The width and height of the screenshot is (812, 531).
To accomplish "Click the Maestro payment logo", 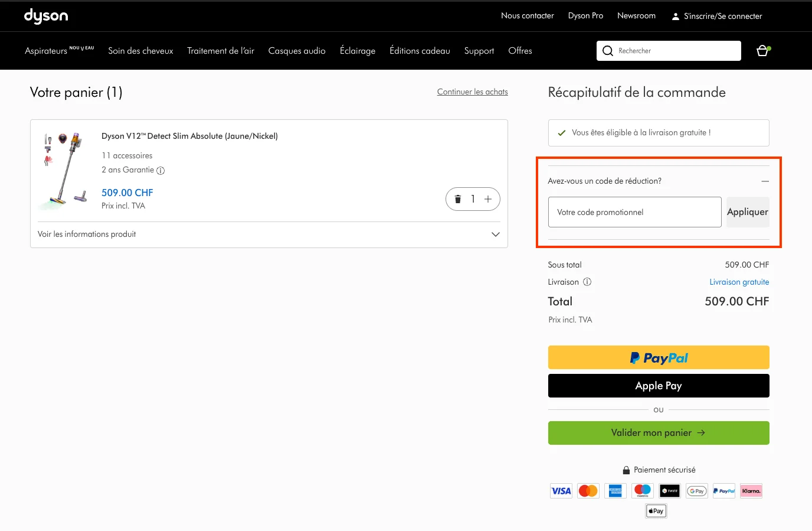I will coord(643,491).
